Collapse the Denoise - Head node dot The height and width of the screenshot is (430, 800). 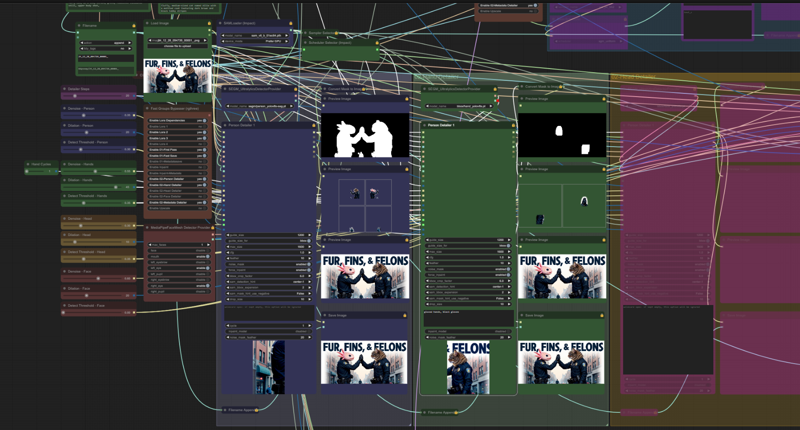click(64, 219)
